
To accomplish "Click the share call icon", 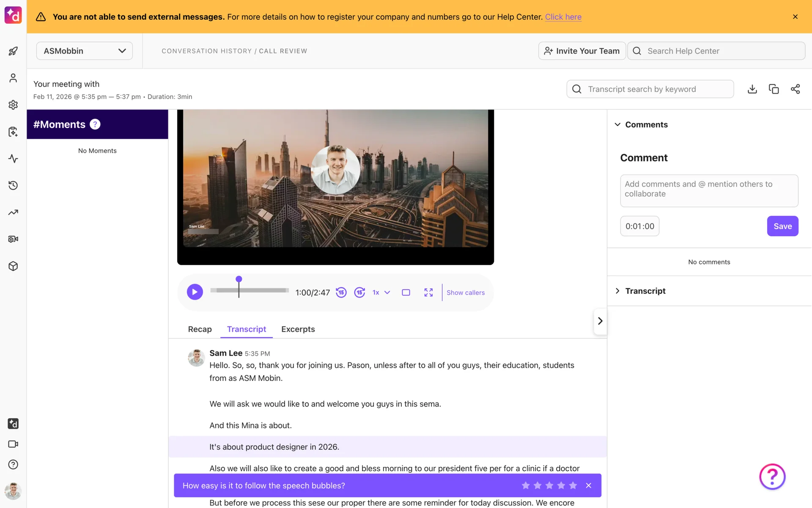I will (x=795, y=89).
